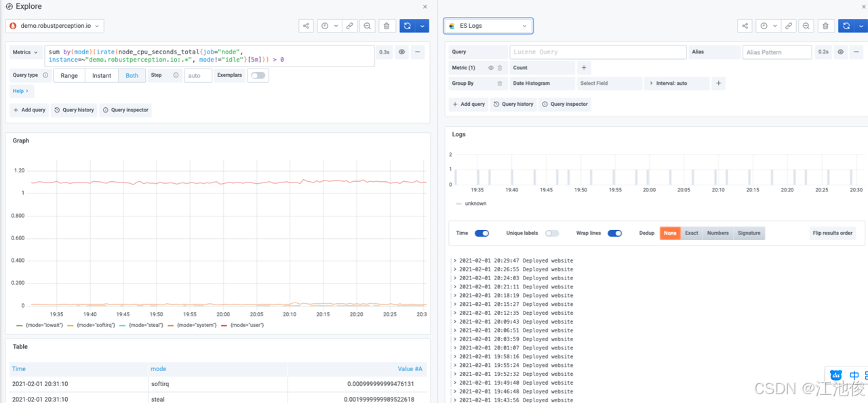868x403 pixels.
Task: Open Date Histogram group-by type dropdown
Action: 542,83
